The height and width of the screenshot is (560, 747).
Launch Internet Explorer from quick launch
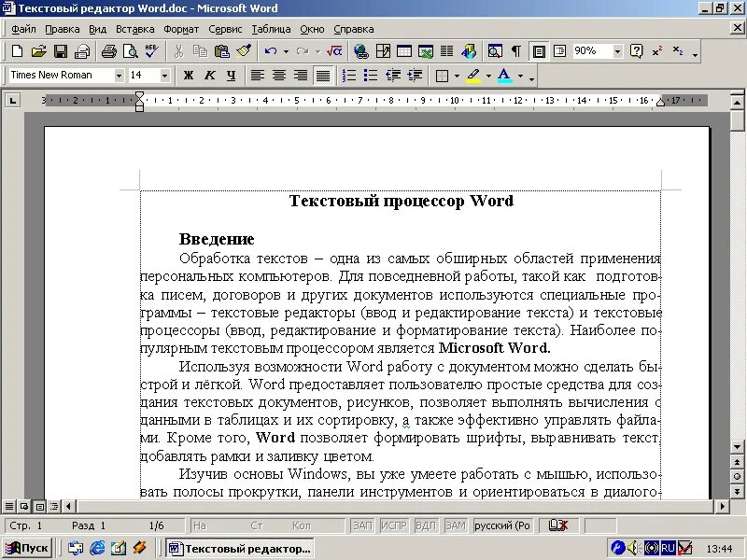(97, 548)
